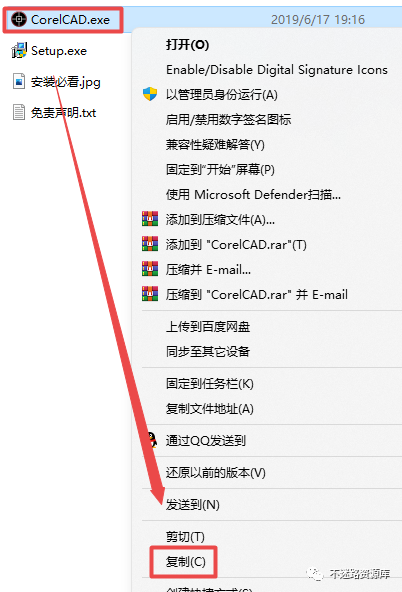
Task: Choose 复制文件地址(A) from menu
Action: (x=209, y=409)
